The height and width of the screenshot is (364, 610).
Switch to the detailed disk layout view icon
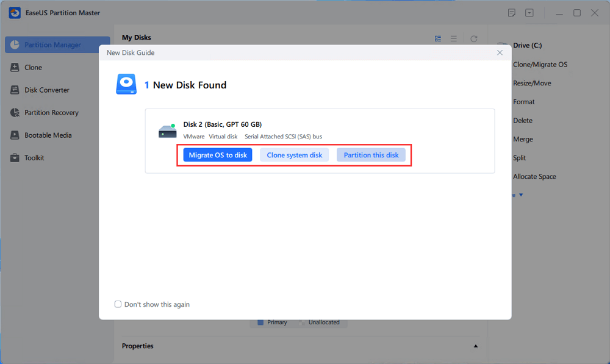[438, 38]
